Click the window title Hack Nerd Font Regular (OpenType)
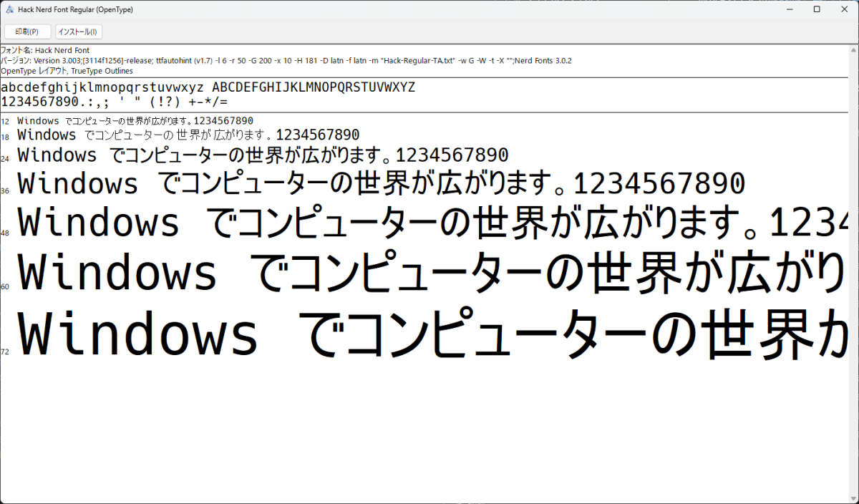Viewport: 859px width, 504px height. click(75, 10)
